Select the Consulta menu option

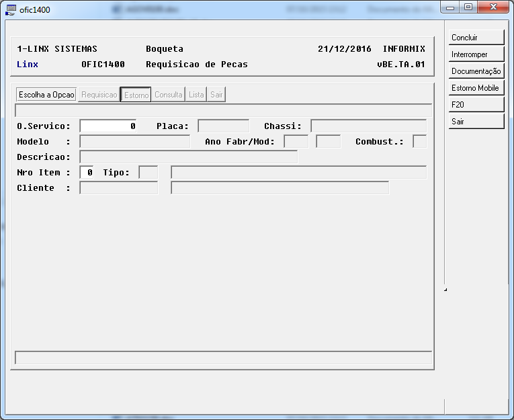(169, 95)
